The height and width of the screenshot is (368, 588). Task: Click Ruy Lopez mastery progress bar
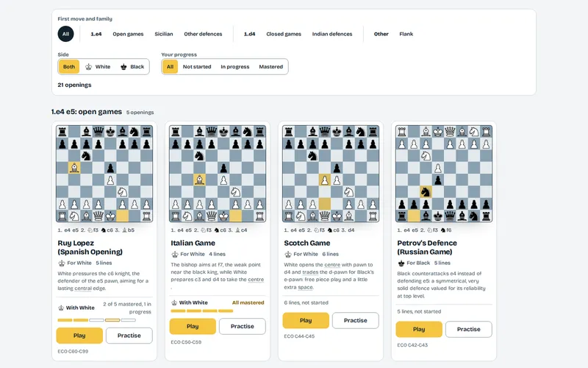click(x=97, y=320)
